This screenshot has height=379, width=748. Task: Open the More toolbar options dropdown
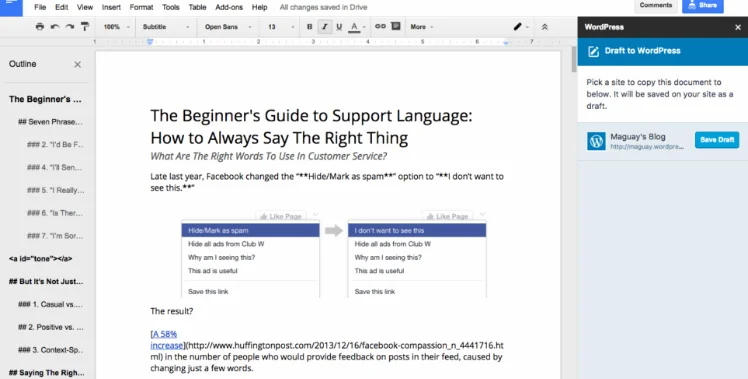click(422, 27)
